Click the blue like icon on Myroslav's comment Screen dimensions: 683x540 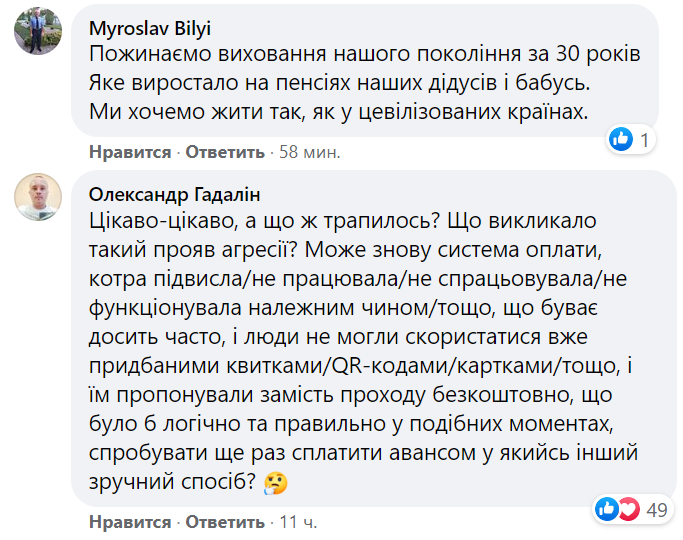point(622,140)
